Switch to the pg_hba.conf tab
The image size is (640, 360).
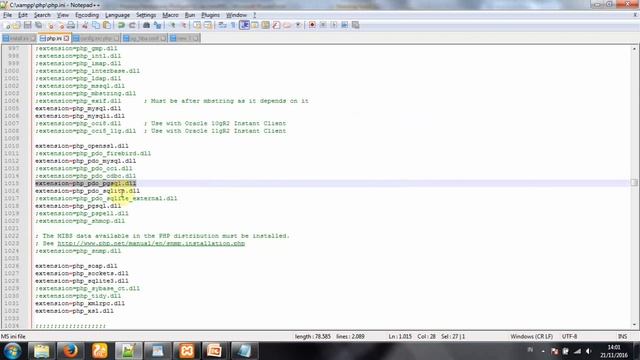144,38
